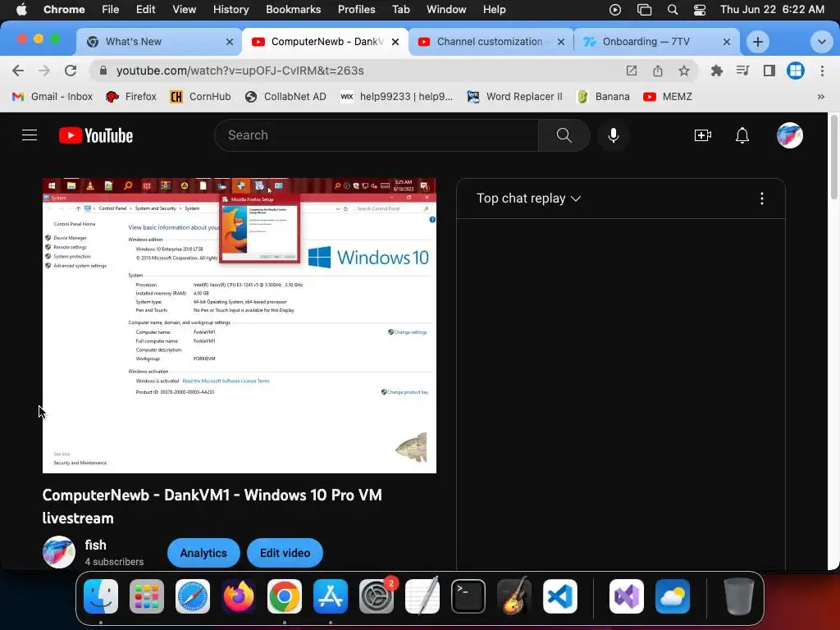840x630 pixels.
Task: Expand the tab search dropdown arrow
Action: [821, 42]
